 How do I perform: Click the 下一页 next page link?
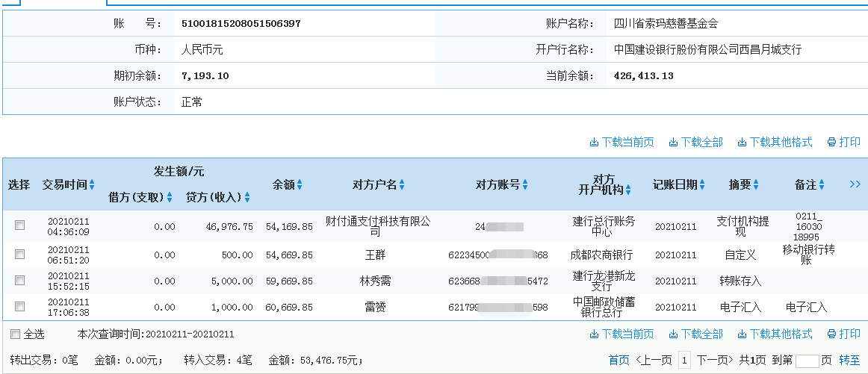click(716, 360)
